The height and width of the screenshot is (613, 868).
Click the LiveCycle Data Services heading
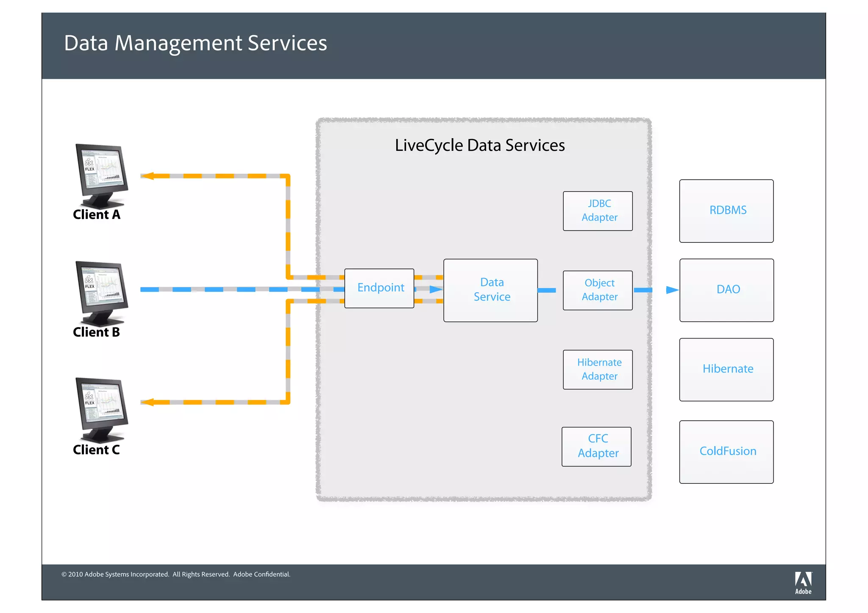pyautogui.click(x=479, y=145)
